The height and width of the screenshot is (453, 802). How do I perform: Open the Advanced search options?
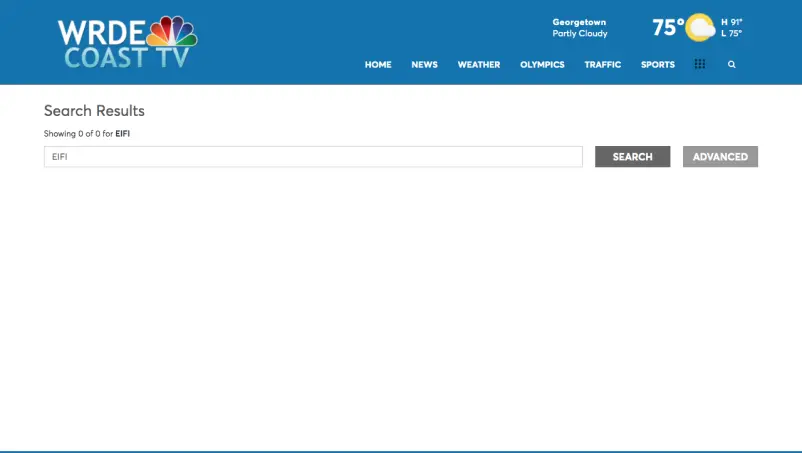(720, 156)
